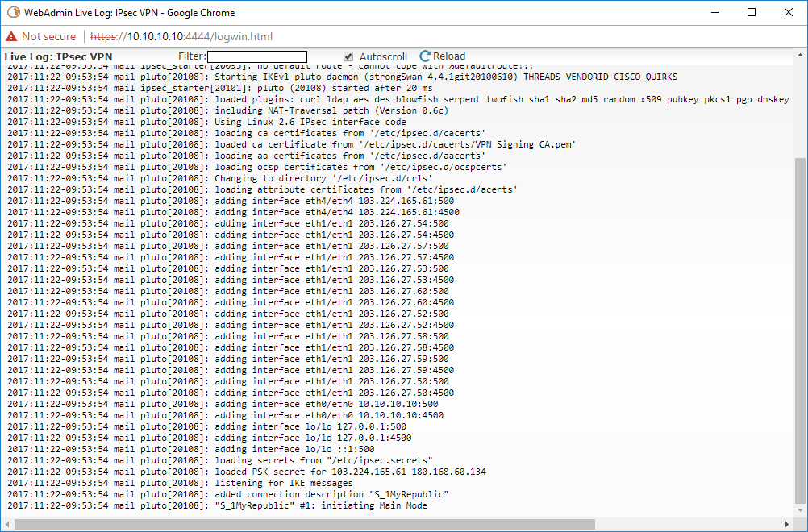Click the lo/lo ::1:500 log line
Screen dimensions: 808x532
click(190, 451)
